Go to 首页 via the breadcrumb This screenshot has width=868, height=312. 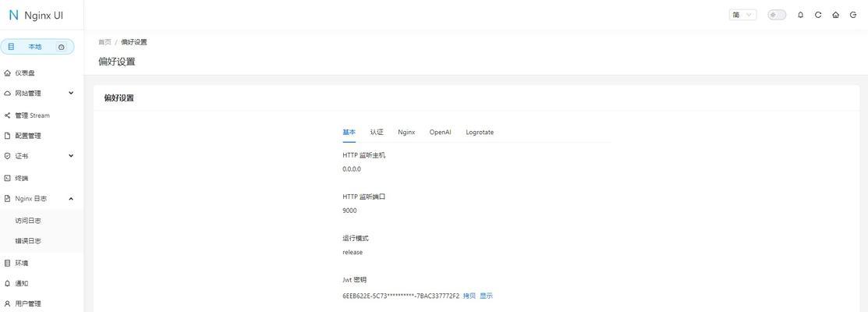click(x=105, y=42)
